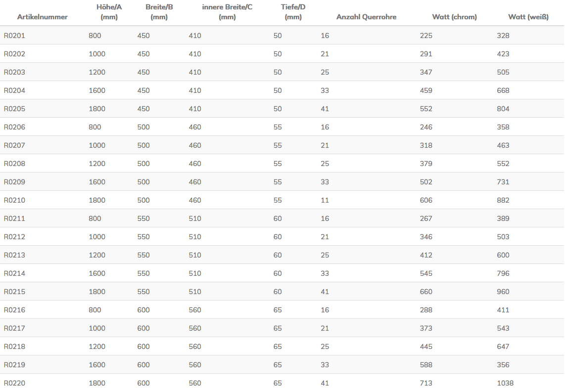Select article number R0220
The width and height of the screenshot is (565, 392).
14,383
